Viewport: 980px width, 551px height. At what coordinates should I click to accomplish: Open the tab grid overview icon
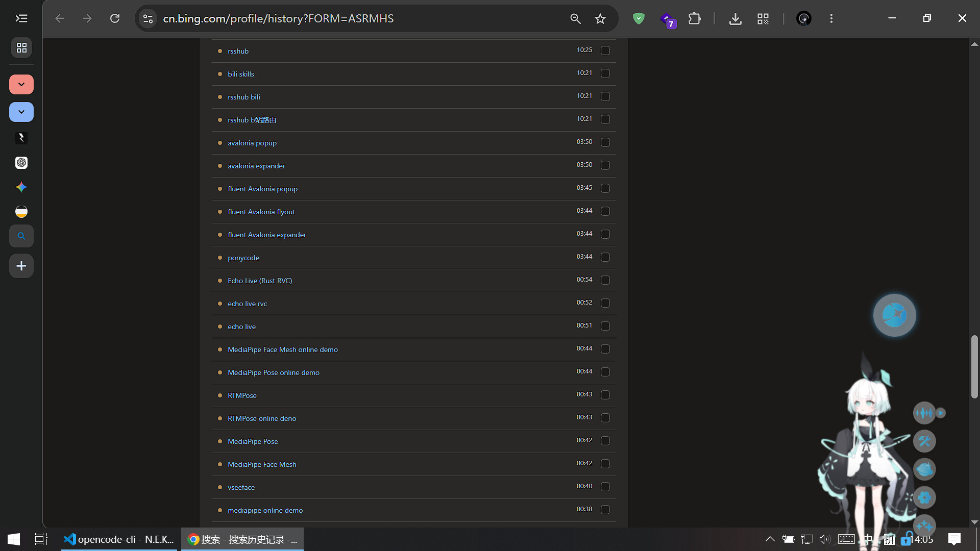(x=21, y=47)
